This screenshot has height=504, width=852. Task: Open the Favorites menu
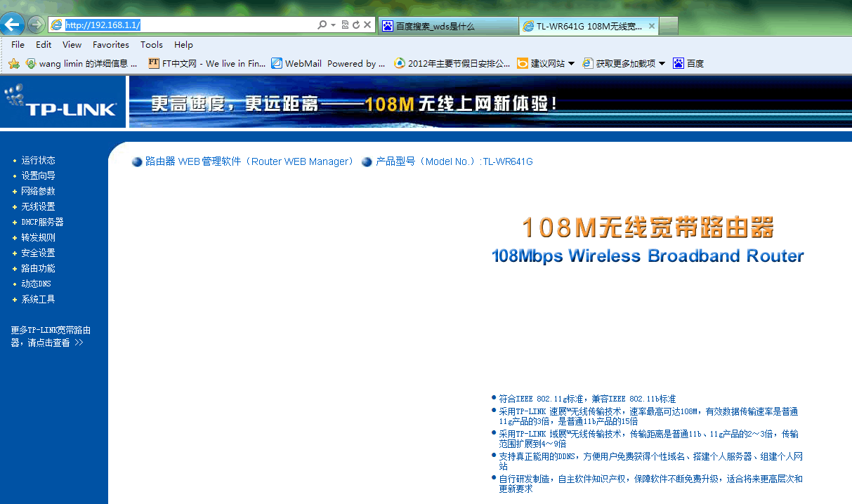tap(111, 44)
